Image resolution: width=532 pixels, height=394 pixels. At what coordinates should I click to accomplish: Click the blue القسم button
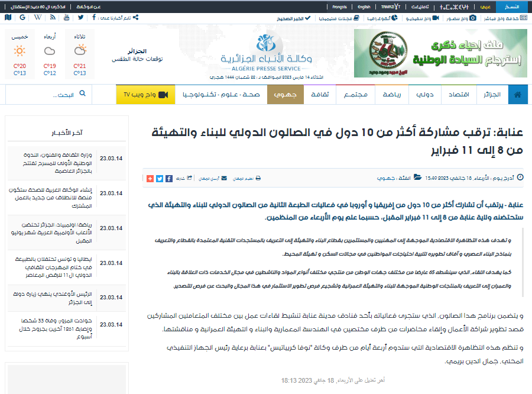click(x=512, y=7)
